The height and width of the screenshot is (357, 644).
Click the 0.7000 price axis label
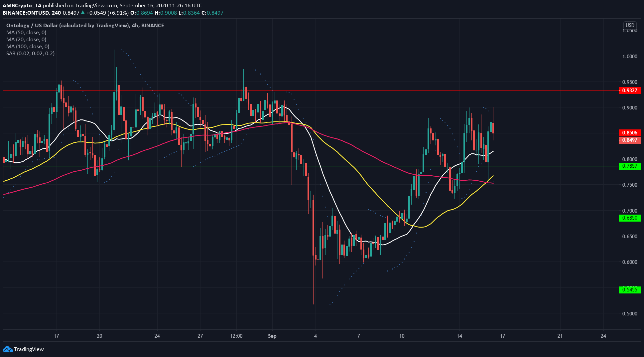point(630,211)
